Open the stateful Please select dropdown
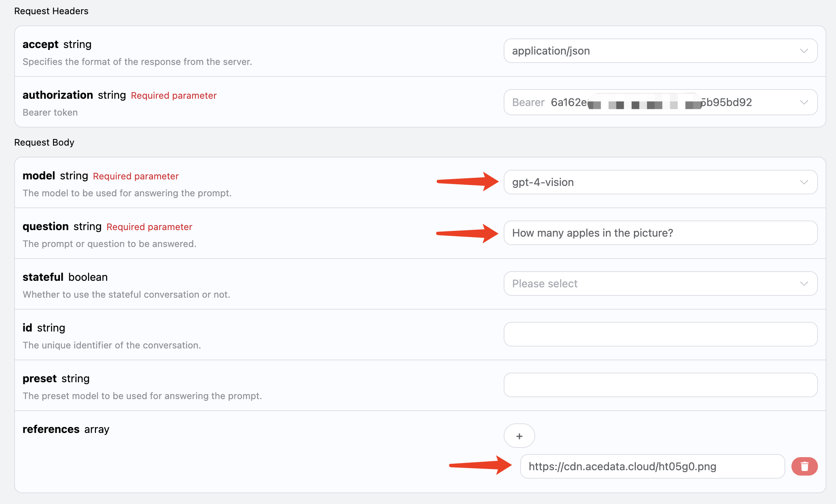The height and width of the screenshot is (504, 836). [660, 283]
